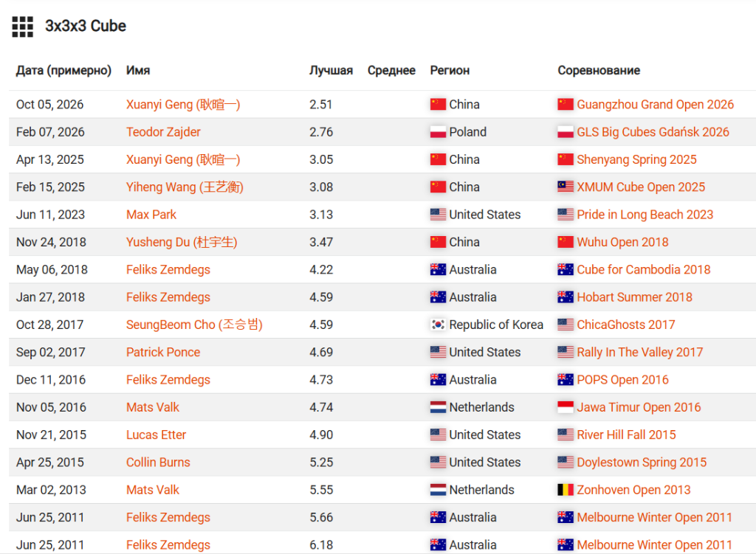Open the SeungBeom Cho profile link
Screen dimensions: 756x554
194,325
